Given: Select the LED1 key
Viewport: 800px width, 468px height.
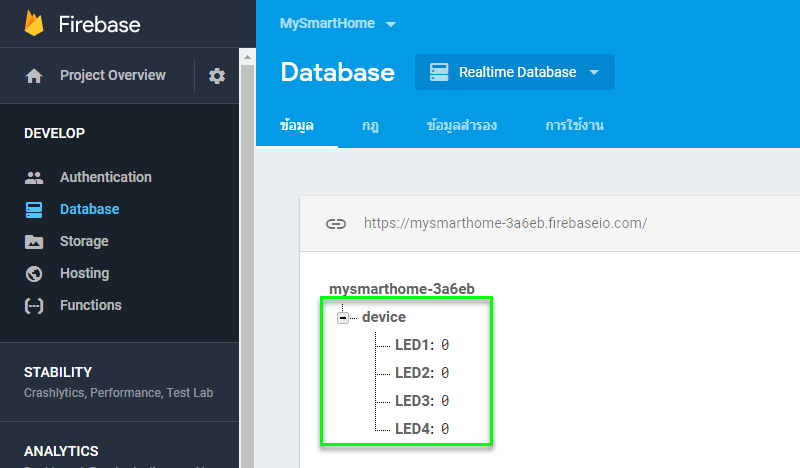Looking at the screenshot, I should pos(414,345).
